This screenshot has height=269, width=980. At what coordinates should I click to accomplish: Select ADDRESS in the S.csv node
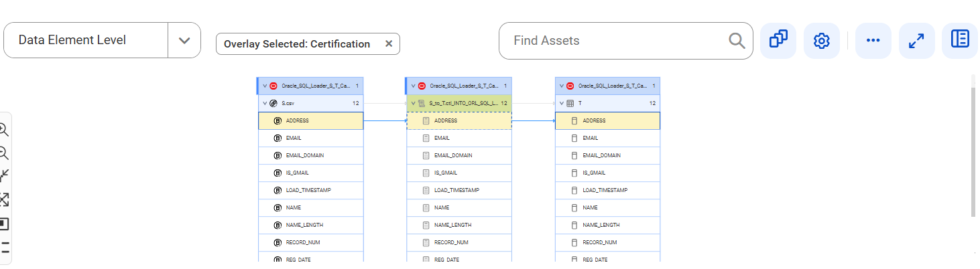tap(311, 120)
